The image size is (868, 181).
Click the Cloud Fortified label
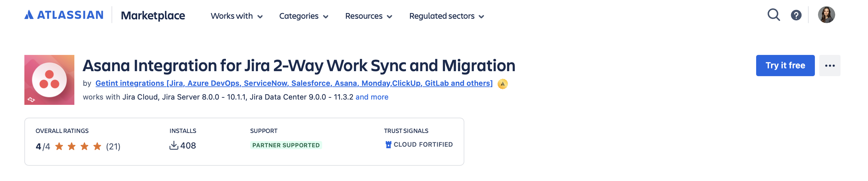click(423, 145)
